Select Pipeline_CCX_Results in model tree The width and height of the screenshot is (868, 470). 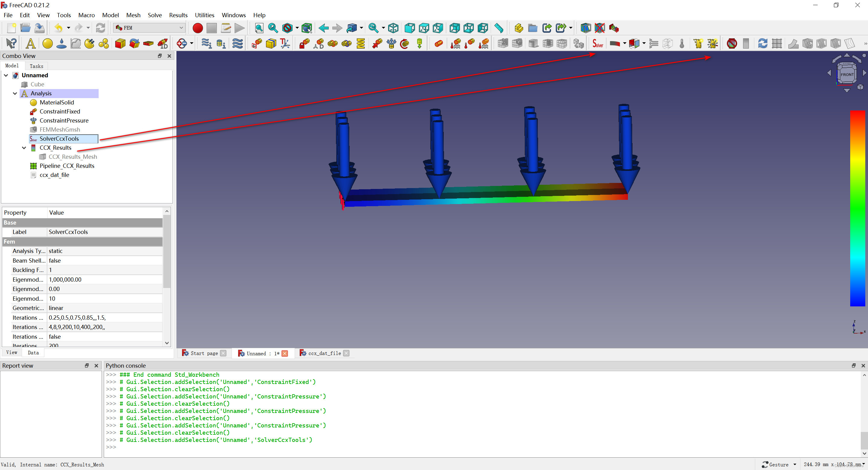(x=67, y=166)
